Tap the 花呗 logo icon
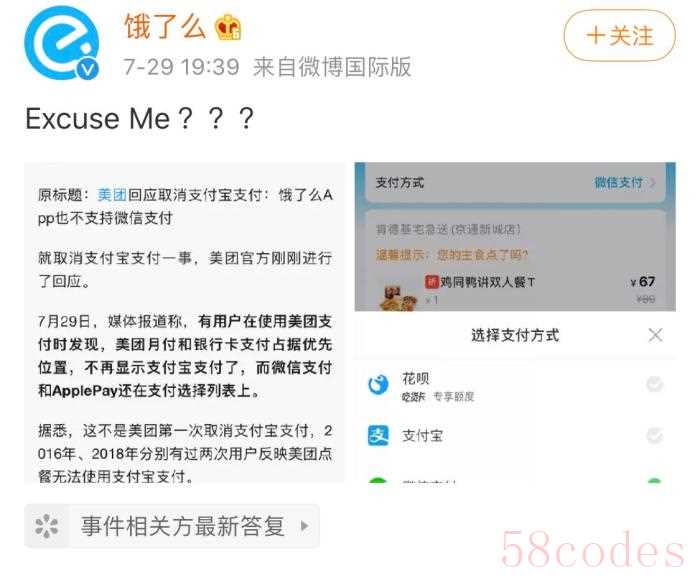The width and height of the screenshot is (700, 580). (378, 384)
